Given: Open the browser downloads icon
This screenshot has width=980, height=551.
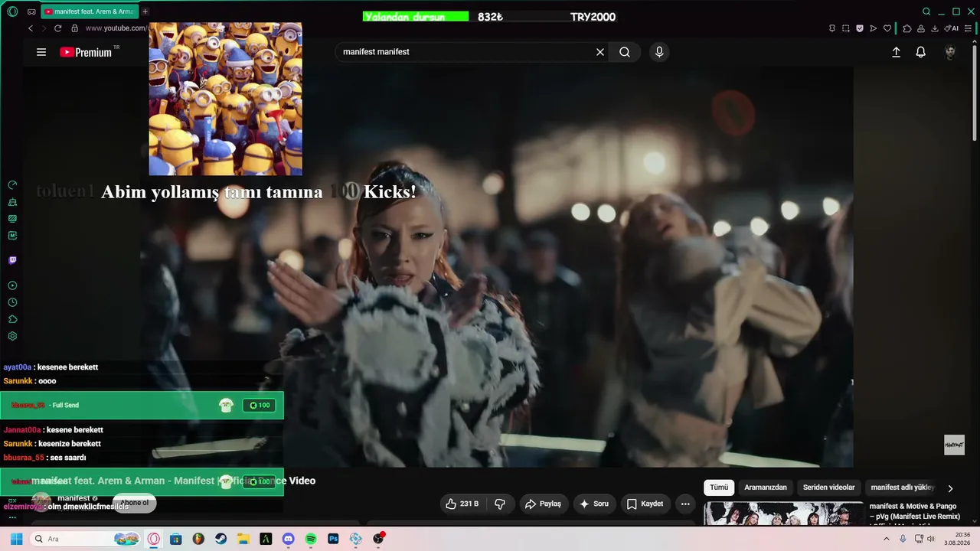Looking at the screenshot, I should [935, 28].
